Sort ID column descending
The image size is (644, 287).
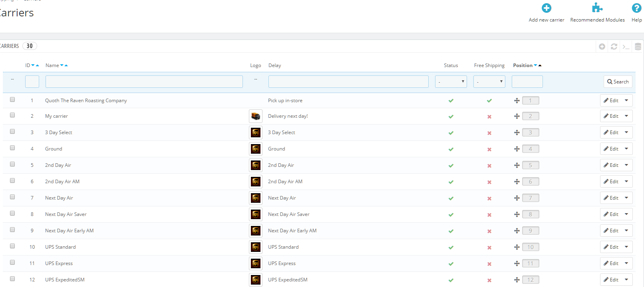(33, 65)
